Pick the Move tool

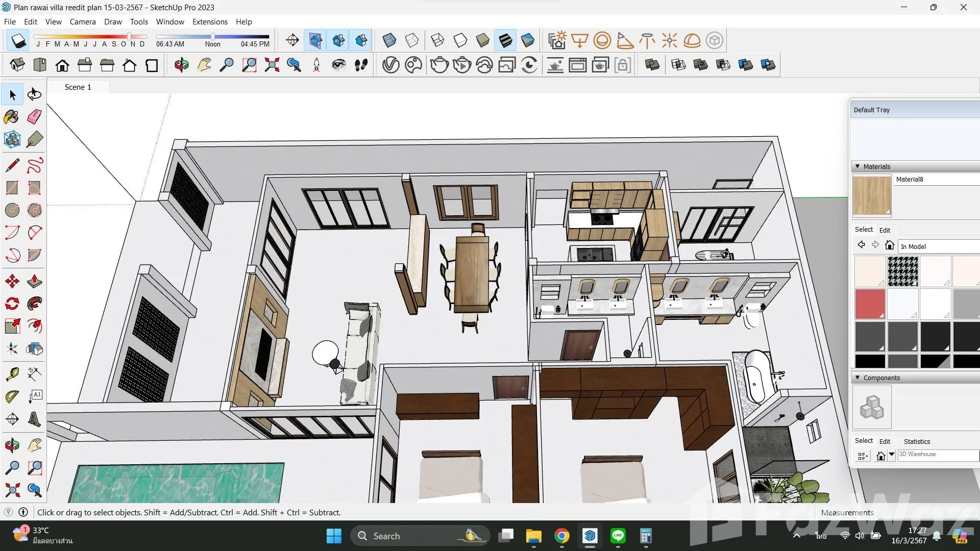coord(12,281)
